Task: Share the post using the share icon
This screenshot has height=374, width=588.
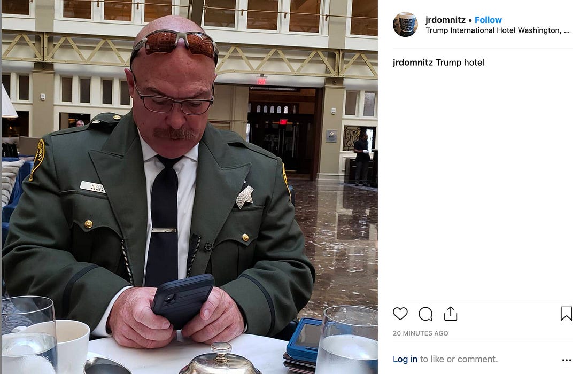Action: click(451, 314)
